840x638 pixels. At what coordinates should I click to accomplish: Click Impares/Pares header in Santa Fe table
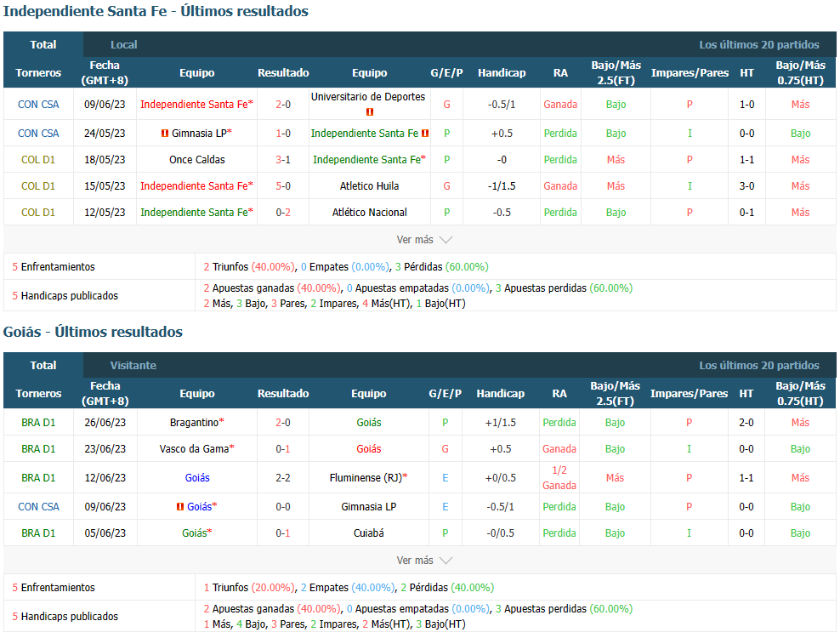tap(690, 72)
